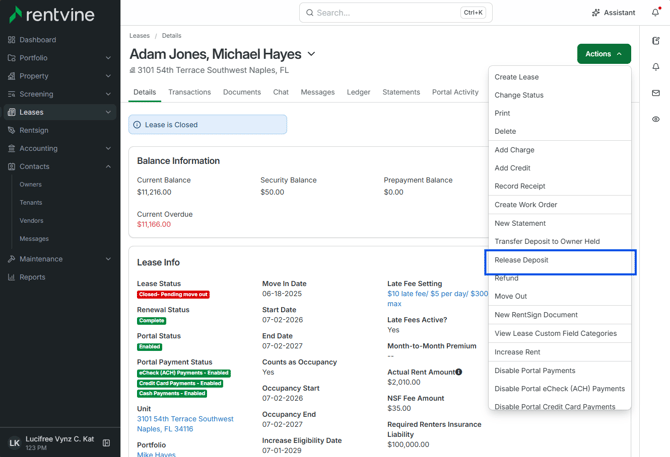
Task: Focus the Search input field
Action: [x=396, y=13]
